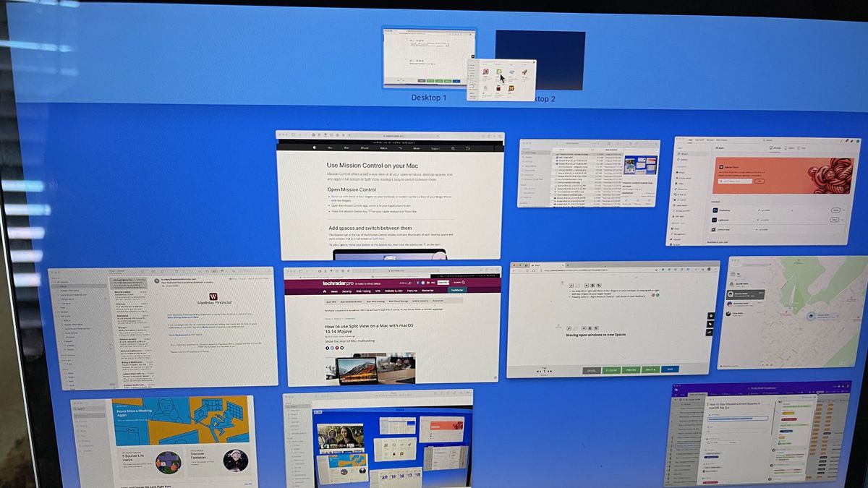This screenshot has width=868, height=488.
Task: Select Mac in the Apple support navigation
Action: (x=330, y=147)
